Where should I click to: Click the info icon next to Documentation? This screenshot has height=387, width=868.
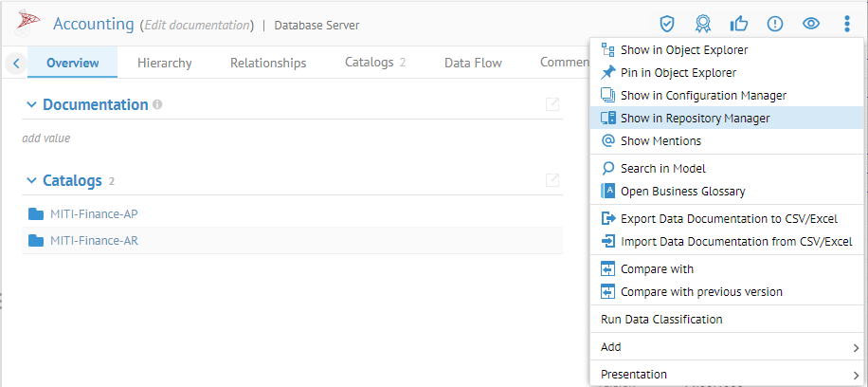(157, 104)
